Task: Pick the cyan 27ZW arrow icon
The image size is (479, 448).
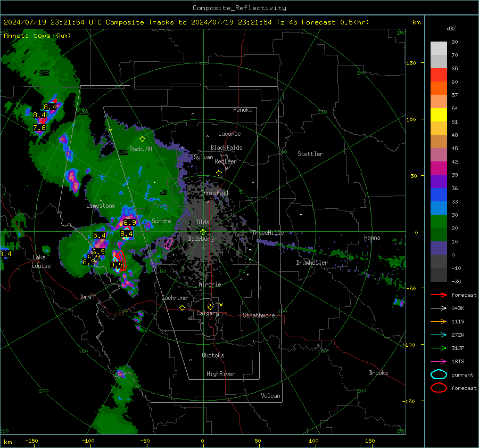Action: [x=439, y=335]
